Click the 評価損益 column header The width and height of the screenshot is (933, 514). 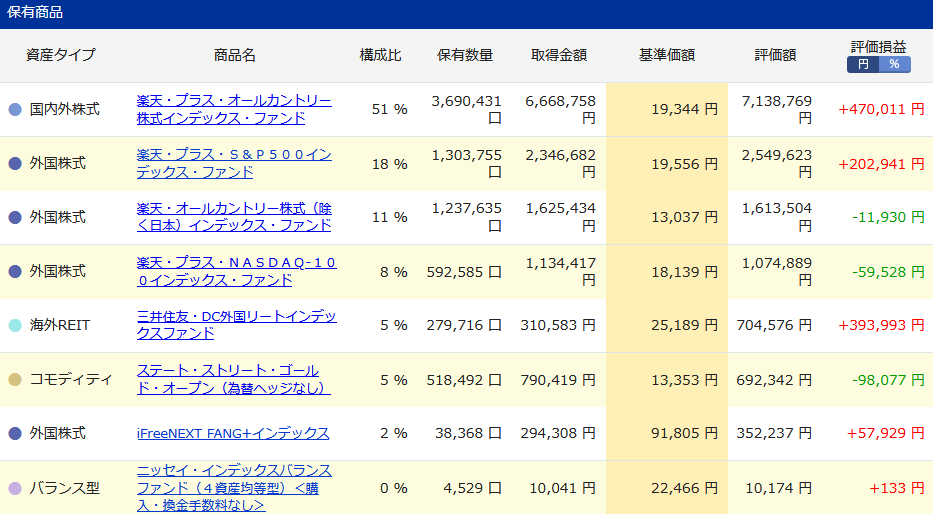[878, 46]
